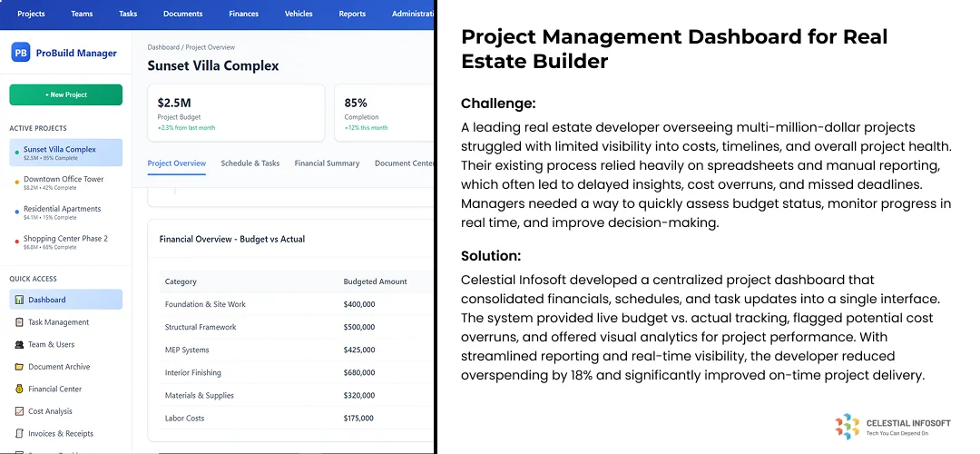The width and height of the screenshot is (980, 454).
Task: Click the Cost Analysis chart icon
Action: 19,411
